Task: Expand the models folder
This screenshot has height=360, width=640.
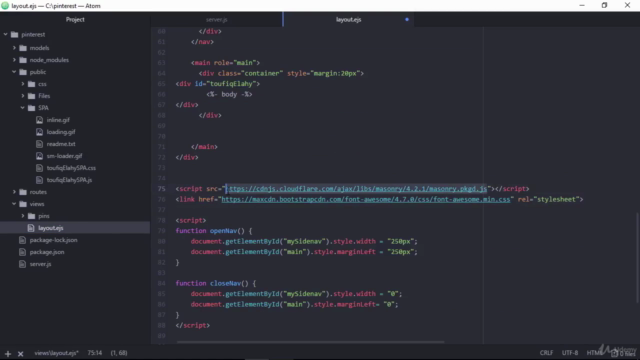Action: (14, 48)
